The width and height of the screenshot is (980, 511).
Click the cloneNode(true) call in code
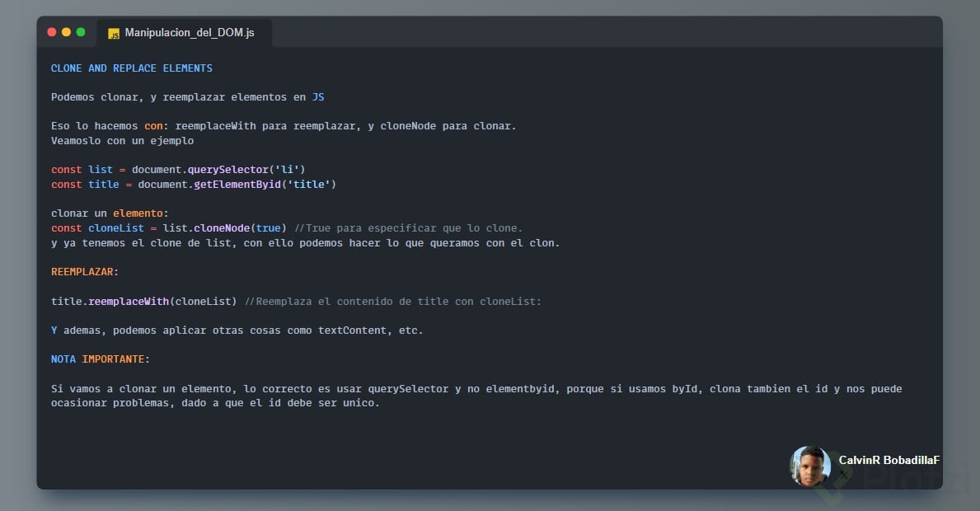coord(240,228)
